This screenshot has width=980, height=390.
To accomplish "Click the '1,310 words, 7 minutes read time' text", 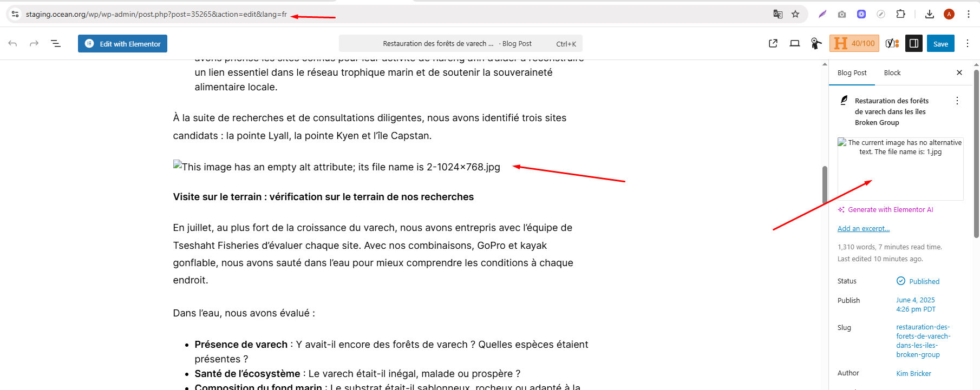I will point(890,247).
